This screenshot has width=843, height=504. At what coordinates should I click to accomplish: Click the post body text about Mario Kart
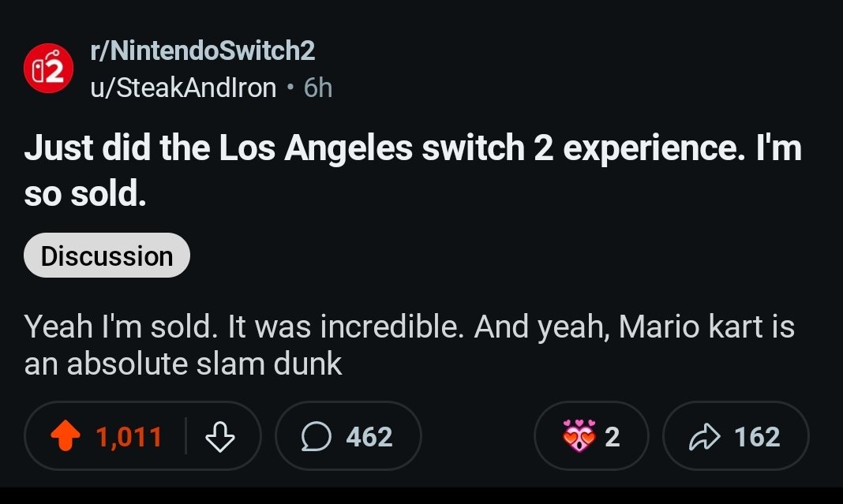[x=409, y=327]
